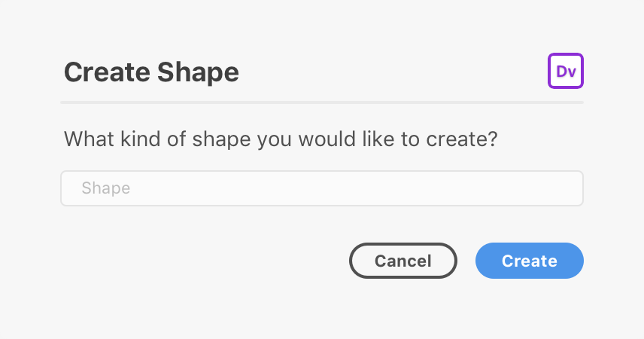Screen dimensions: 644x339
Task: Dismiss the dialog using Cancel
Action: 403,261
